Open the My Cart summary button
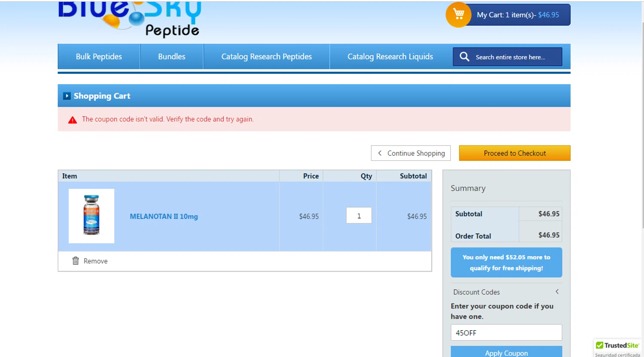This screenshot has height=357, width=644. 518,15
